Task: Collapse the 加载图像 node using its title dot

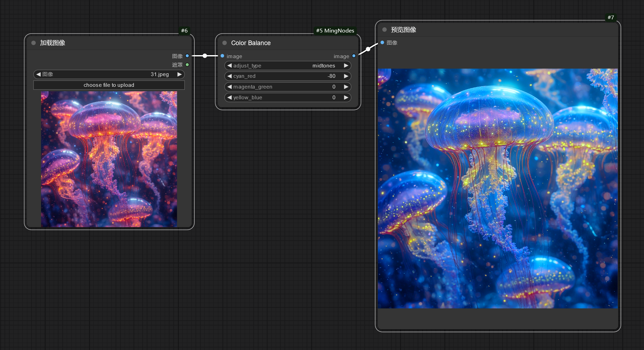Action: point(34,43)
